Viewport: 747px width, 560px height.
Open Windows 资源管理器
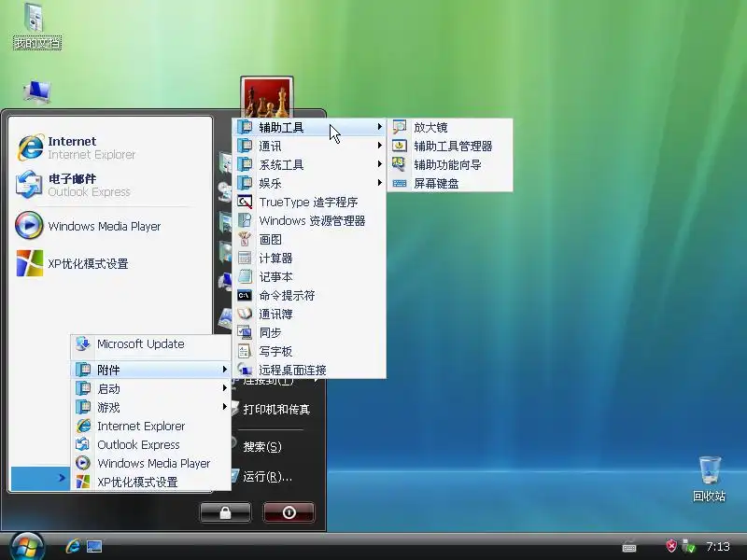tap(309, 220)
